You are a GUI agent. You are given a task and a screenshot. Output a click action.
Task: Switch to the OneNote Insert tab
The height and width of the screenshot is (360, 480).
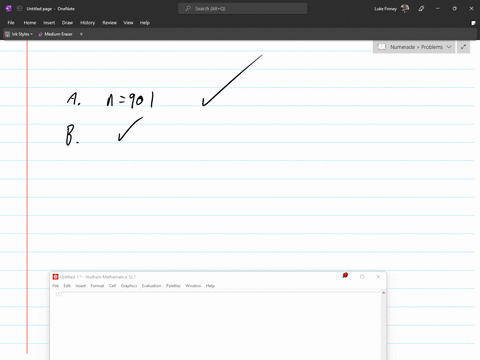[49, 23]
